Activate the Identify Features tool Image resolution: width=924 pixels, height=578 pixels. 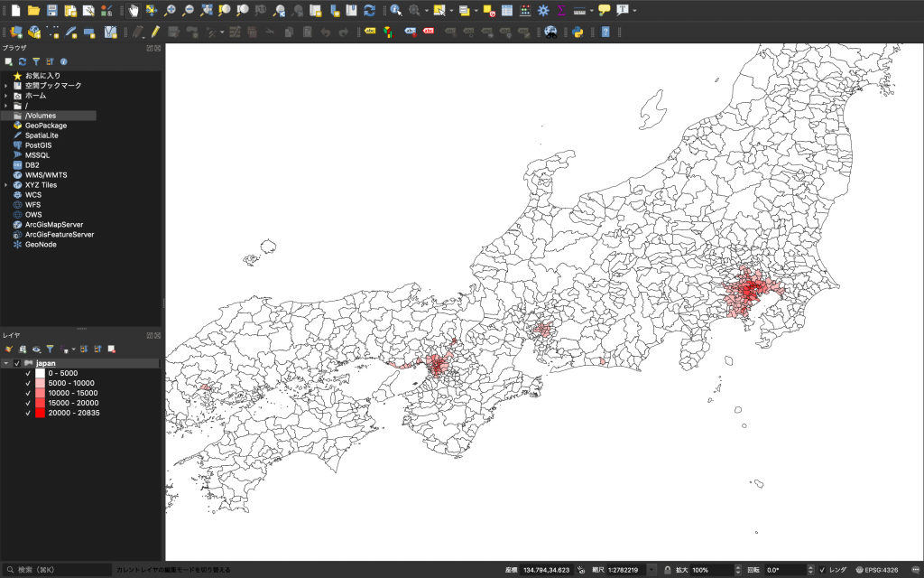coord(396,10)
